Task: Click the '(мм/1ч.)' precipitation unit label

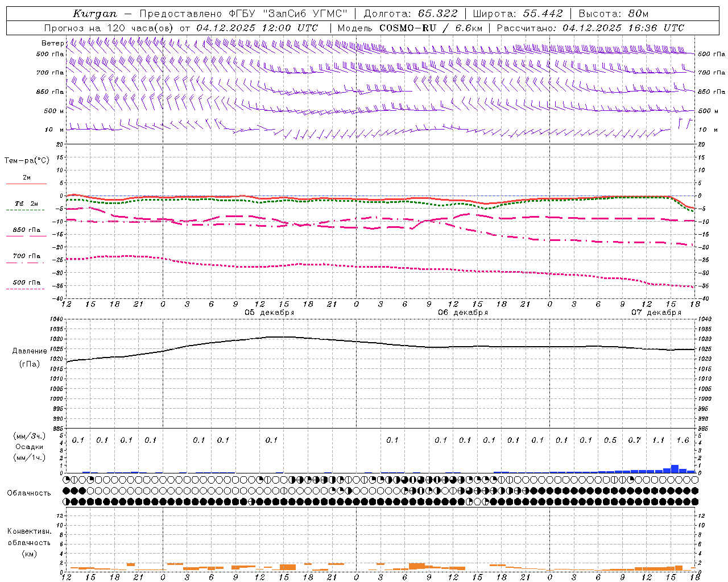Action: [x=29, y=458]
